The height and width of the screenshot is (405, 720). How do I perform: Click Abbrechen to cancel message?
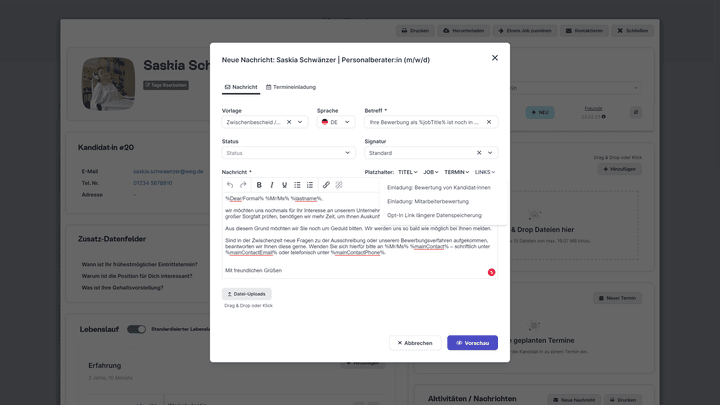(x=415, y=343)
